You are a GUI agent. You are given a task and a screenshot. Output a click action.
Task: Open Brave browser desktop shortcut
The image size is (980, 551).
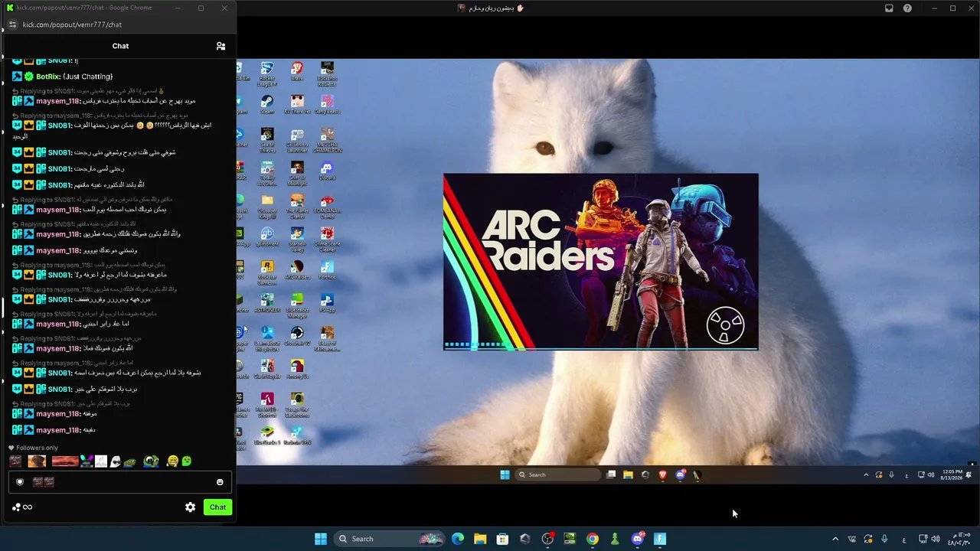(x=297, y=71)
